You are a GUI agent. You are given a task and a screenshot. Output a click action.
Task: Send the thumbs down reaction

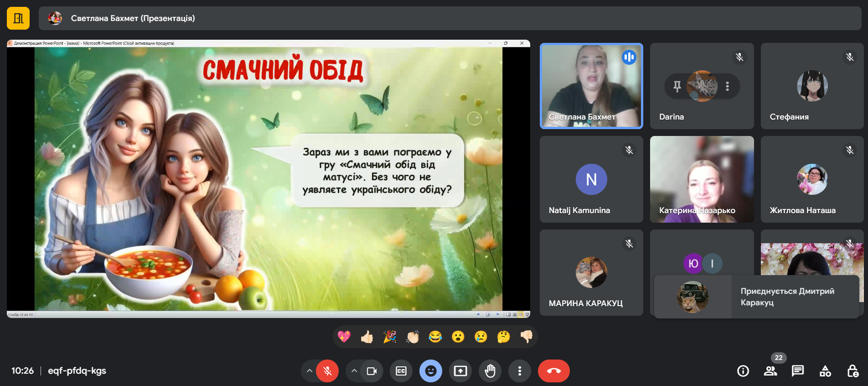click(x=526, y=337)
